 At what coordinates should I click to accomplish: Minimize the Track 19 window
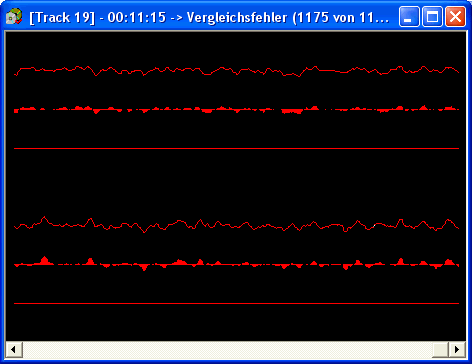point(409,16)
